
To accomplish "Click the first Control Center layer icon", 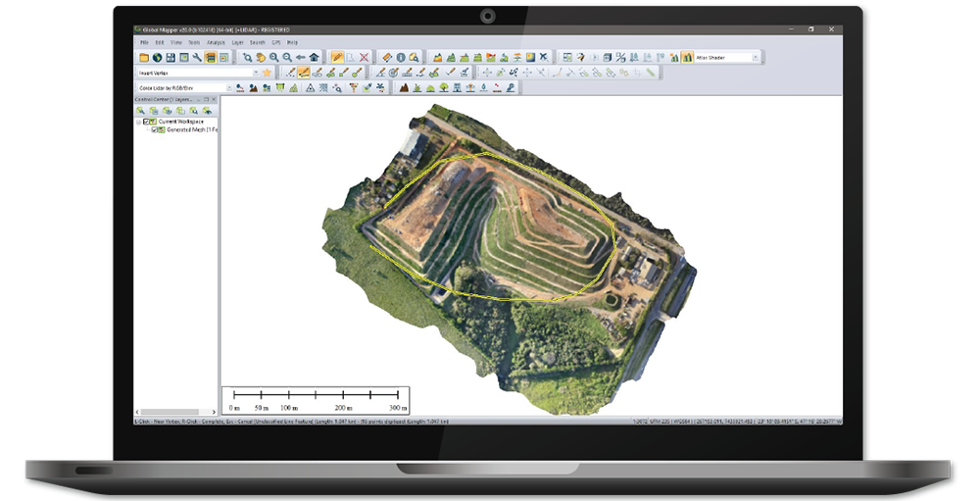I will click(140, 111).
